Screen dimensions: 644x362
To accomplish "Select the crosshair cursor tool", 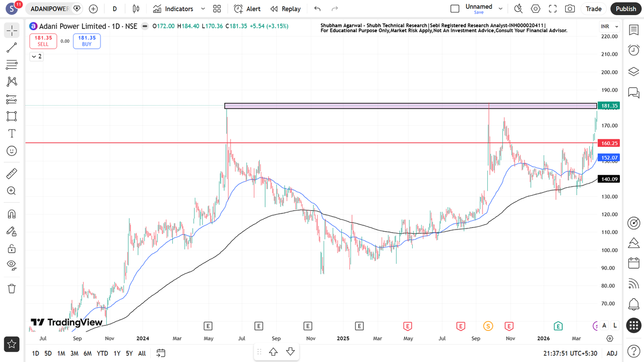I will point(11,31).
